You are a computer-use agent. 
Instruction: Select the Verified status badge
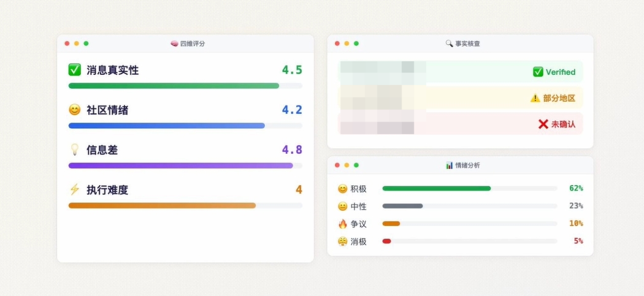pos(554,72)
